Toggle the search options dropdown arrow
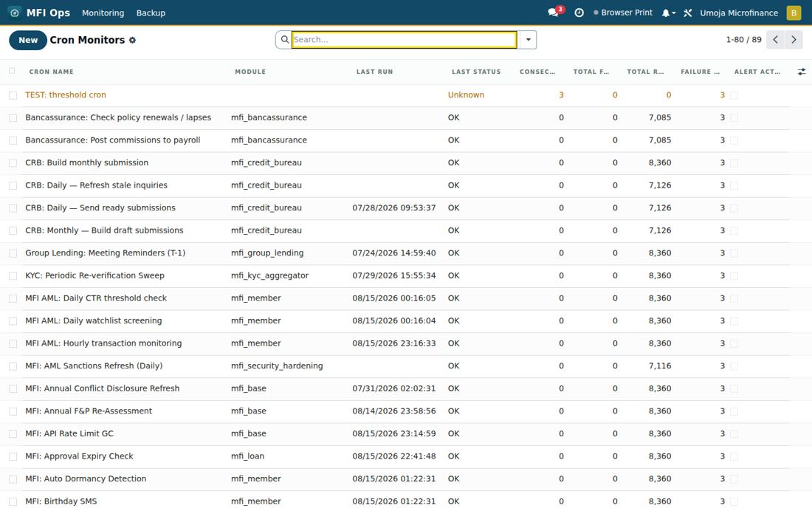Image resolution: width=812 pixels, height=508 pixels. [x=528, y=39]
